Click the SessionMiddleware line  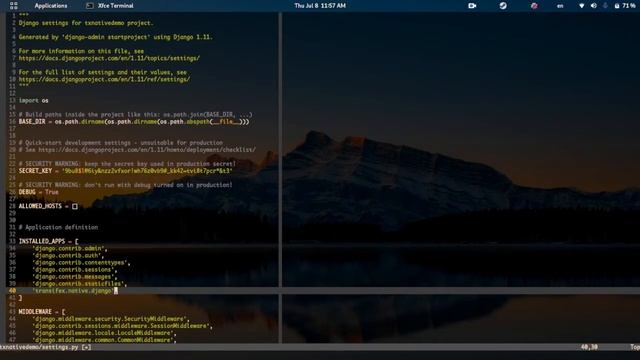pos(122,326)
